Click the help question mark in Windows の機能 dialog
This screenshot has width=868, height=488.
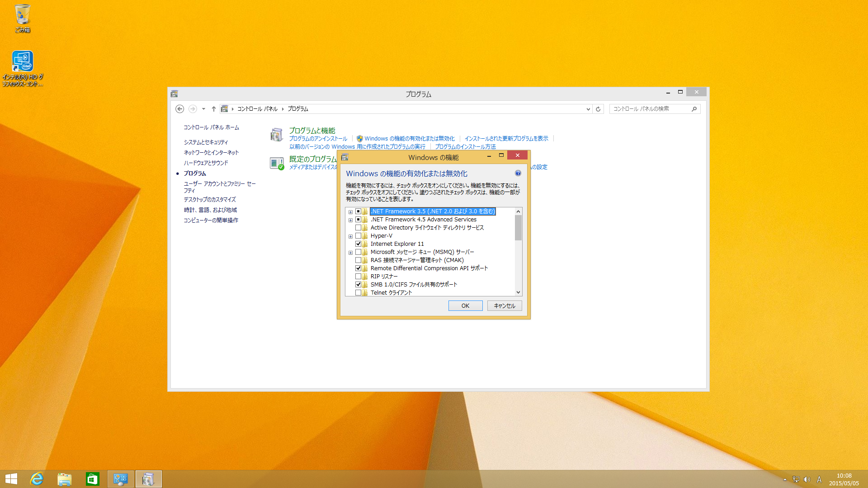518,173
